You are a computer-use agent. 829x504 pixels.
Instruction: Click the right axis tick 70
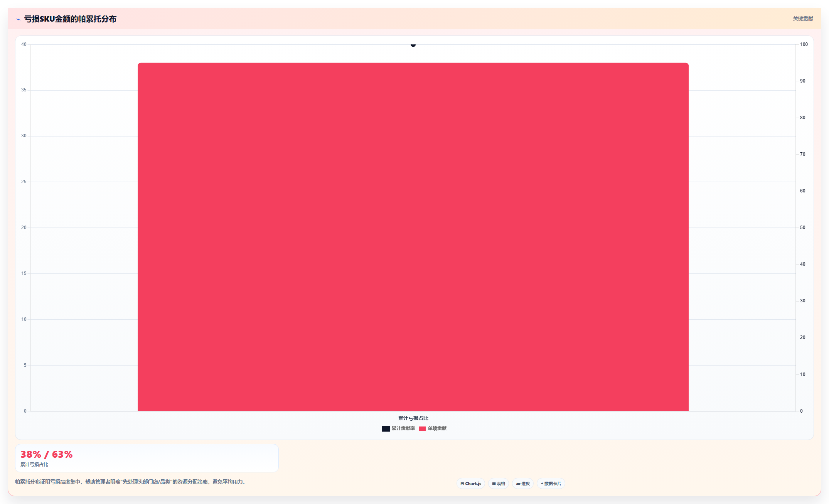pyautogui.click(x=802, y=154)
